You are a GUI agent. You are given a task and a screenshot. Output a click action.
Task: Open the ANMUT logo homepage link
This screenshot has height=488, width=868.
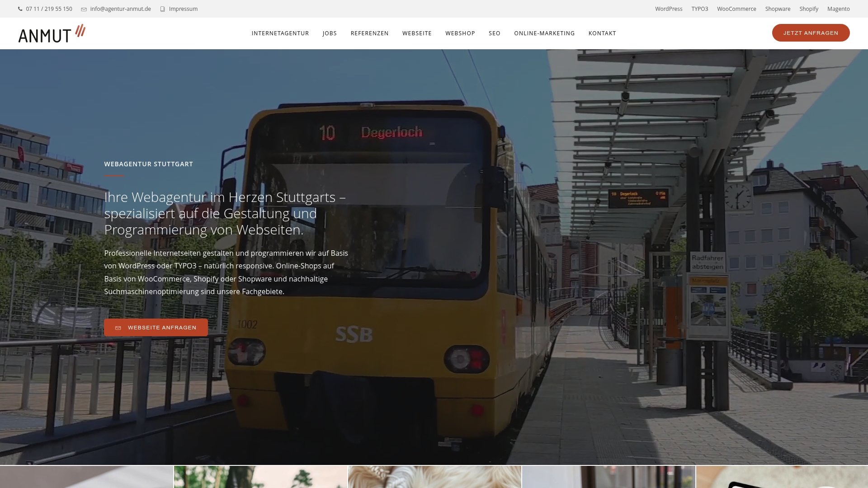(x=52, y=33)
